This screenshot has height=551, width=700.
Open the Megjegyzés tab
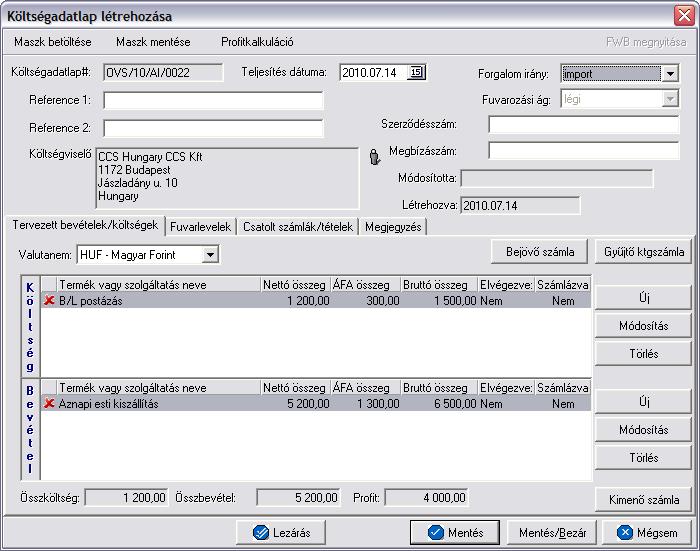pos(393,227)
